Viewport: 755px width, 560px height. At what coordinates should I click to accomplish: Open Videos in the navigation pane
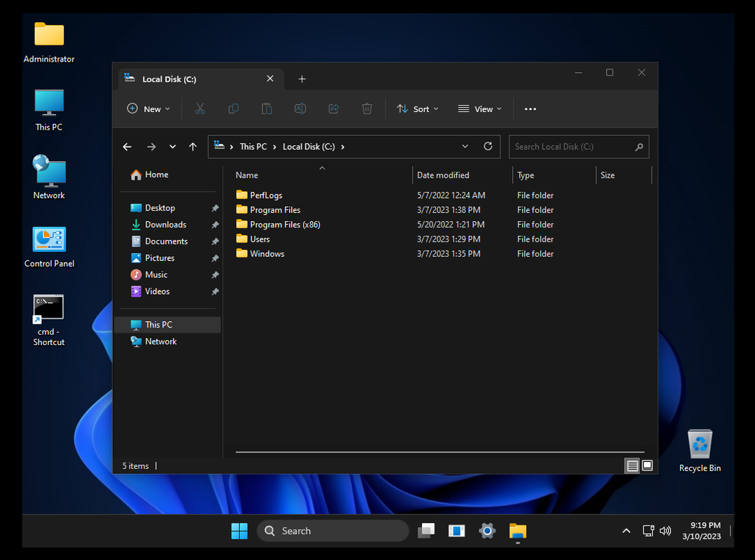point(168,291)
